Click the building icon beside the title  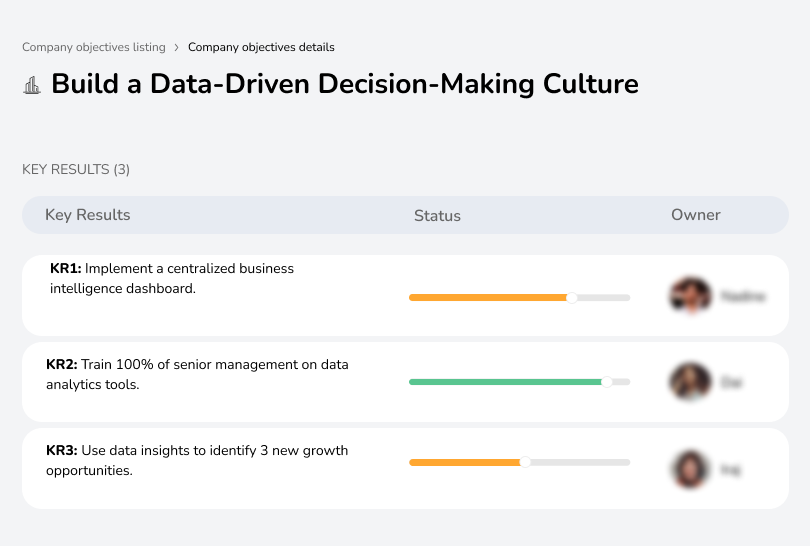click(x=32, y=85)
